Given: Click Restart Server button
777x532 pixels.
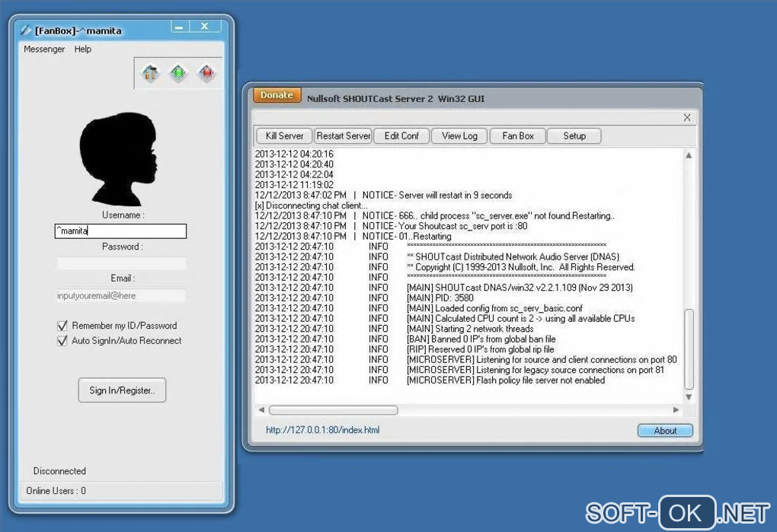Looking at the screenshot, I should [x=343, y=136].
